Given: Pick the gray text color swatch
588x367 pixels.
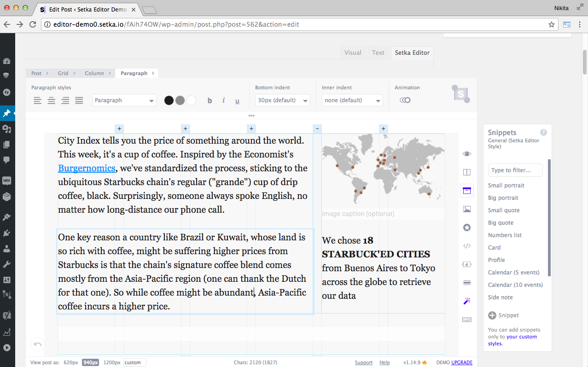Looking at the screenshot, I should (x=180, y=100).
